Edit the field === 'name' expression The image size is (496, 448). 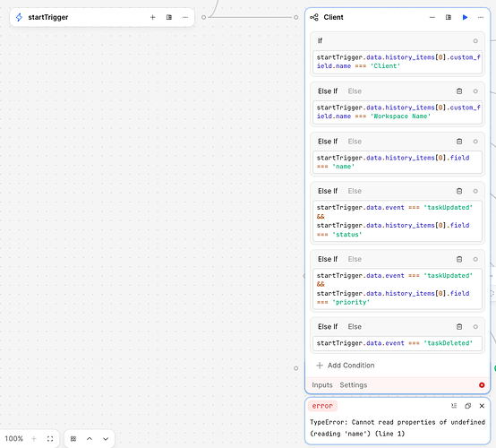coord(398,162)
